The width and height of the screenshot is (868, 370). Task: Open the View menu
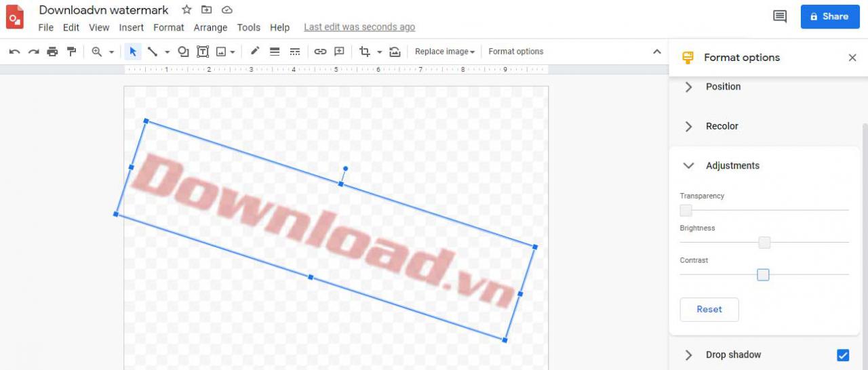pos(99,28)
